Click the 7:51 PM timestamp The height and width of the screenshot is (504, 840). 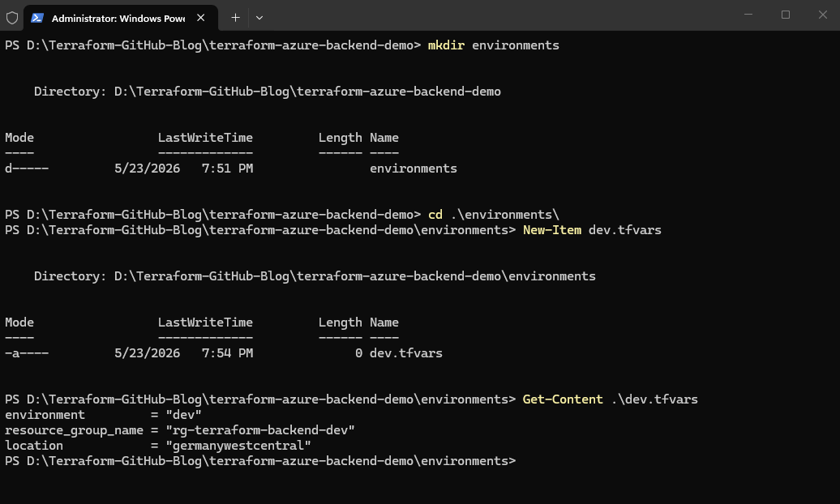coord(227,169)
